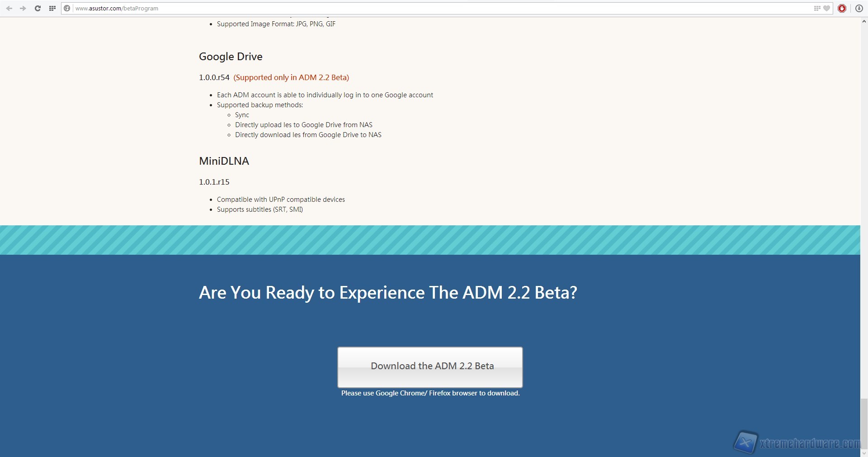Viewport: 868px width, 457px height.
Task: Open the browser downloads icon
Action: coord(859,8)
